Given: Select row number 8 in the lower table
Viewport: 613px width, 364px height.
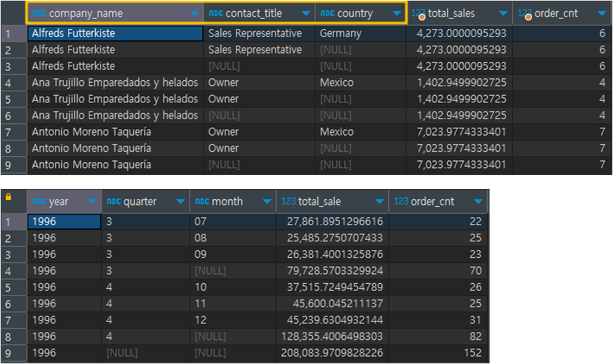Looking at the screenshot, I should tap(14, 337).
